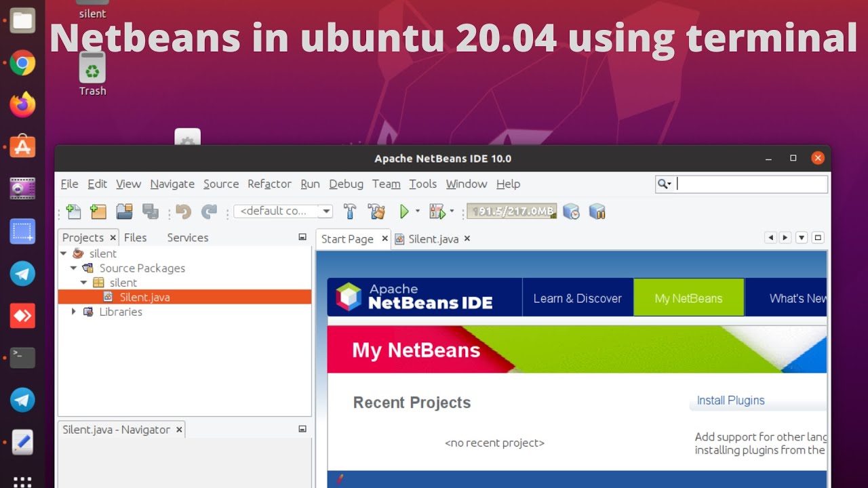Open Ubuntu Software from the dock

[22, 146]
